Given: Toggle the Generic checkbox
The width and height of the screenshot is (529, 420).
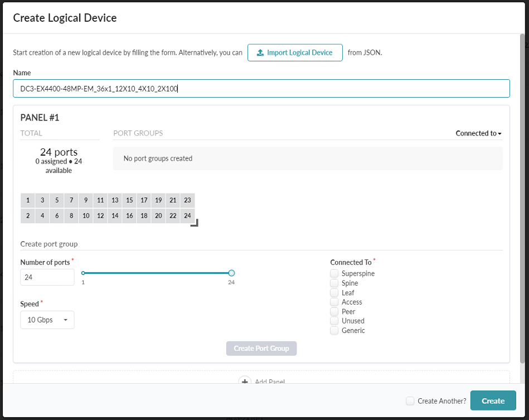Looking at the screenshot, I should pyautogui.click(x=334, y=331).
